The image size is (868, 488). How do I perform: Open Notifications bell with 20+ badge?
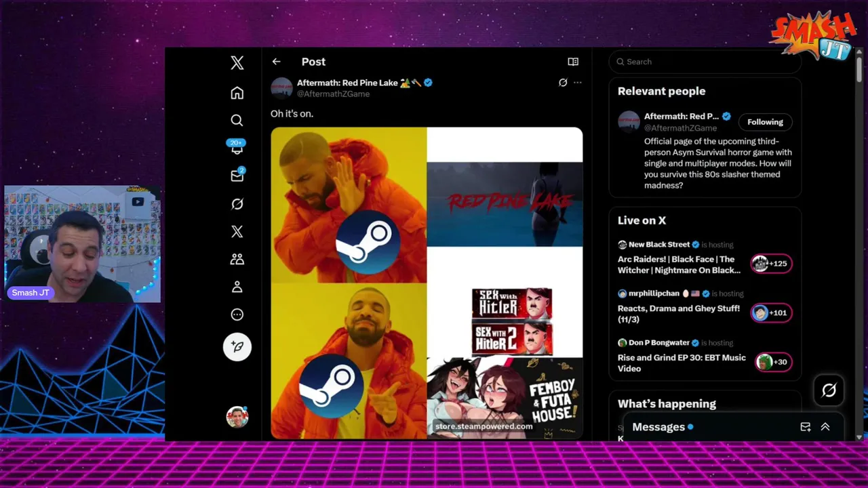tap(237, 147)
